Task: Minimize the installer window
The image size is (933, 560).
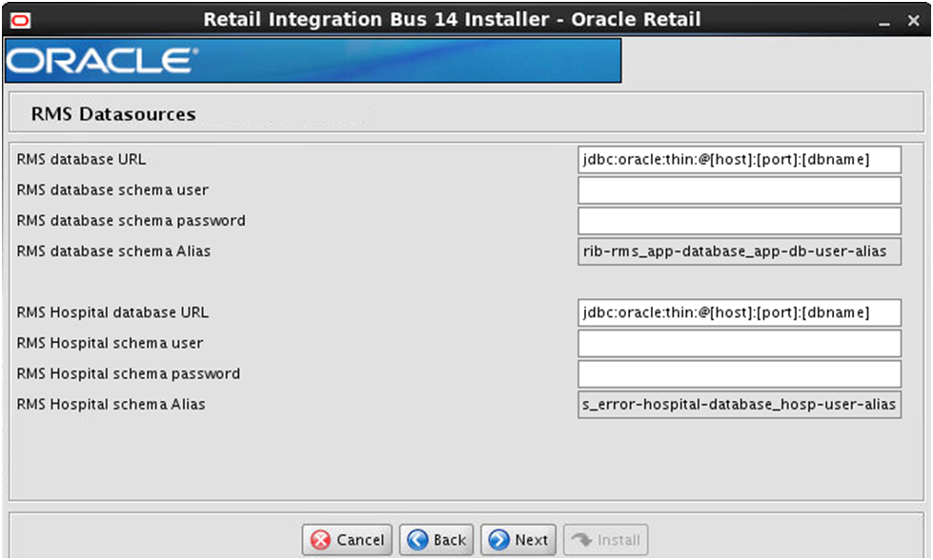Action: pyautogui.click(x=884, y=21)
